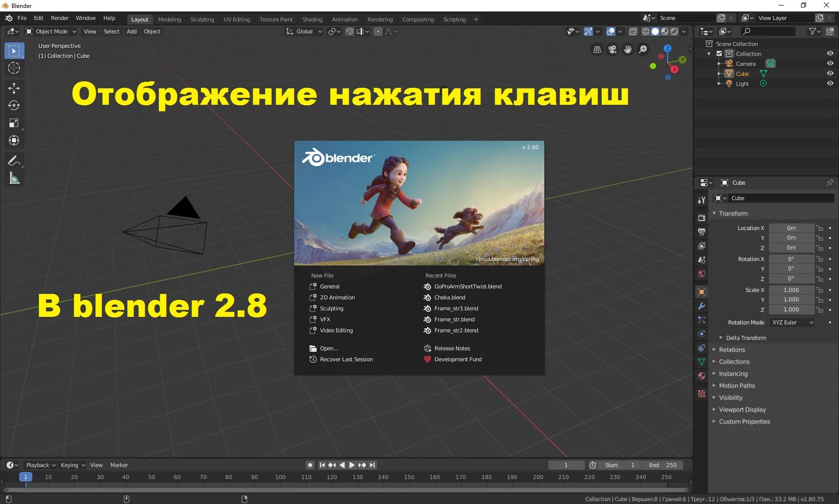Screen dimensions: 839x504
Task: Activate the Transform tool
Action: [x=14, y=140]
